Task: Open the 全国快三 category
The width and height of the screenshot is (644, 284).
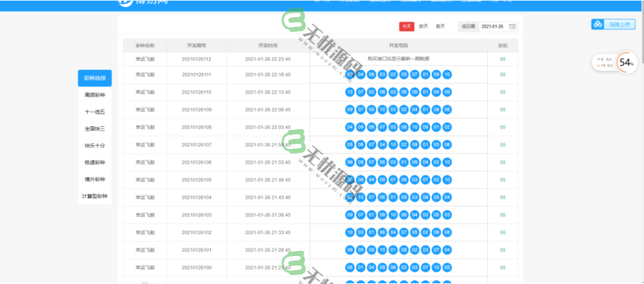Action: pos(95,129)
